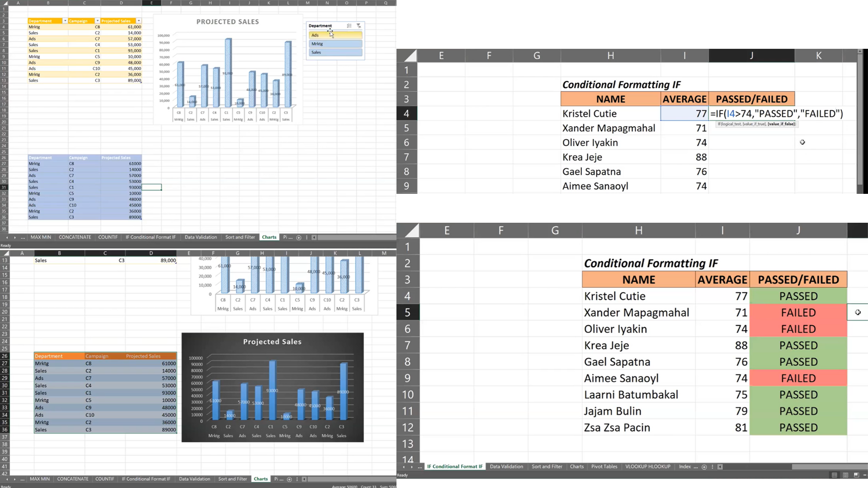Select Ads in Department slicer
This screenshot has width=868, height=488.
pyautogui.click(x=335, y=35)
